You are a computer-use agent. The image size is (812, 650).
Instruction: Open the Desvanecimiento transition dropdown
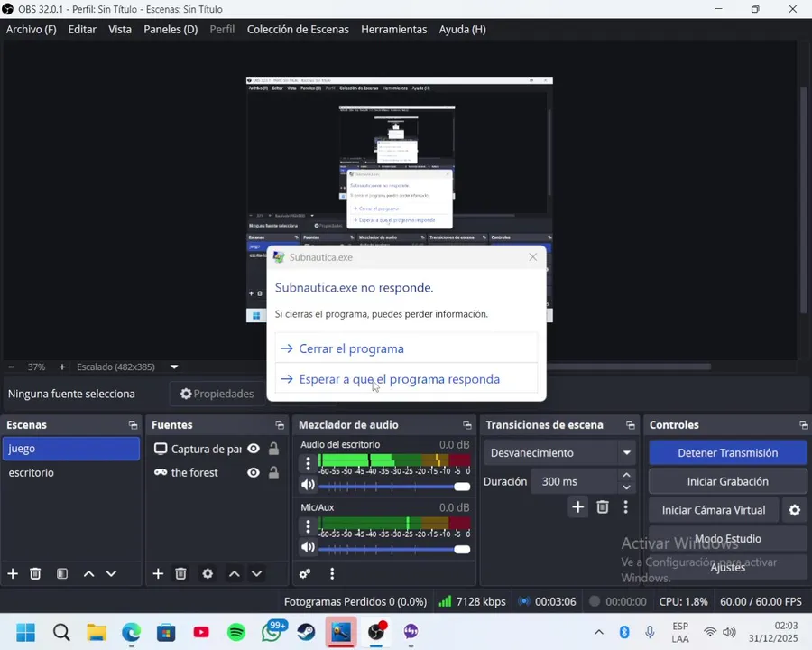click(559, 453)
